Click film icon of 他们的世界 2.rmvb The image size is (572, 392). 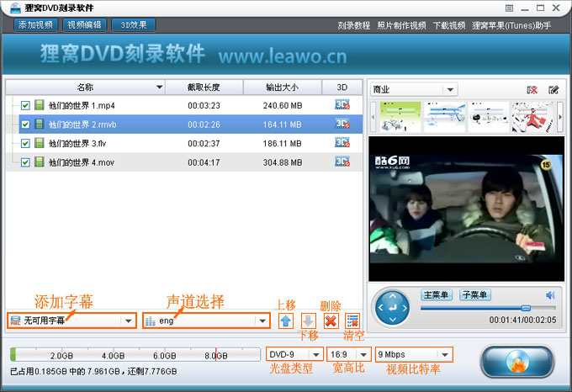pos(39,124)
